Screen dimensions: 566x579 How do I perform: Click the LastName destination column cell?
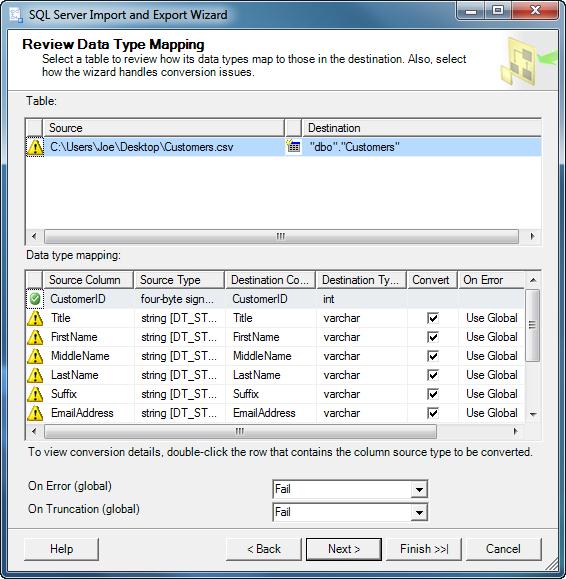tap(271, 375)
